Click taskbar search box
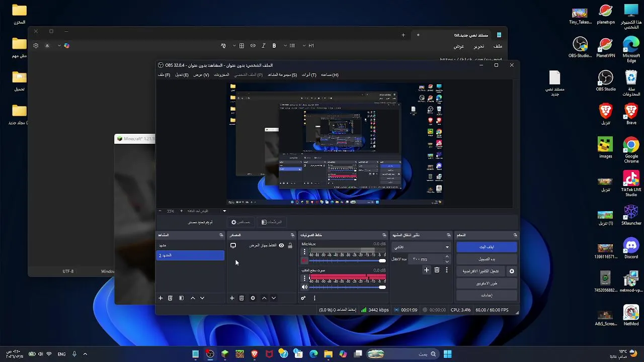Image resolution: width=644 pixels, height=362 pixels. (x=402, y=354)
